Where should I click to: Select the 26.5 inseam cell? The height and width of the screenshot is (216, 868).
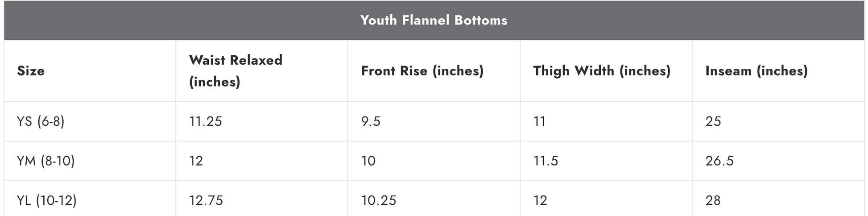tap(719, 161)
